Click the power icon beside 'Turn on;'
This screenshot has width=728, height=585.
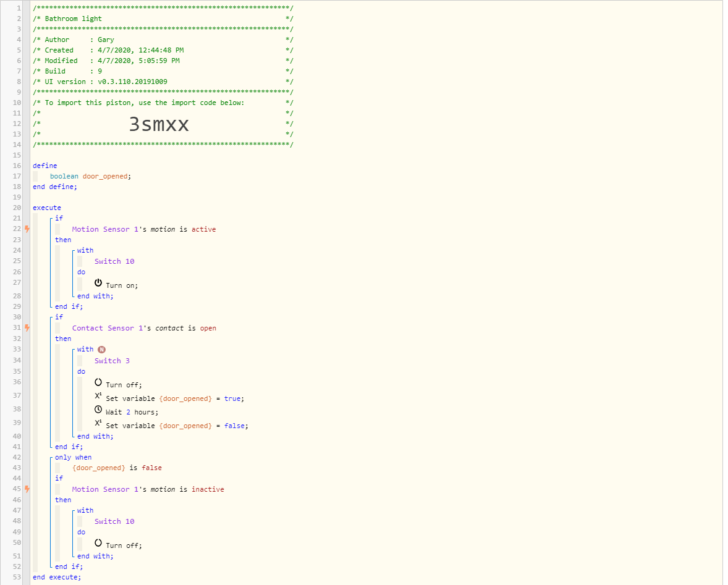click(x=98, y=282)
